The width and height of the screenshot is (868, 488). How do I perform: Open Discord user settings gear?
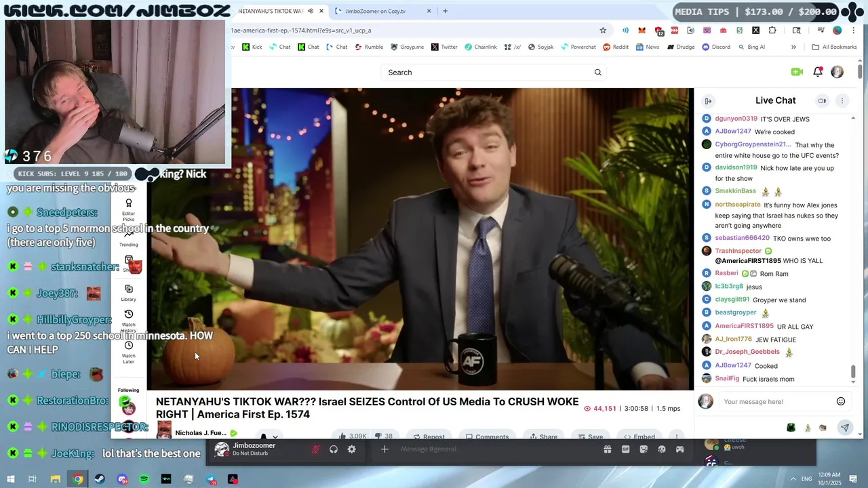351,449
